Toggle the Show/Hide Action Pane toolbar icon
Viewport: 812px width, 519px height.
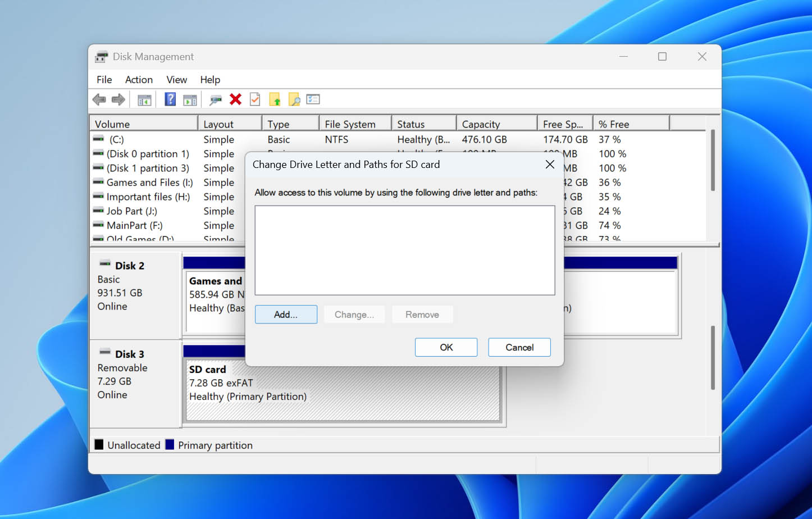coord(190,100)
